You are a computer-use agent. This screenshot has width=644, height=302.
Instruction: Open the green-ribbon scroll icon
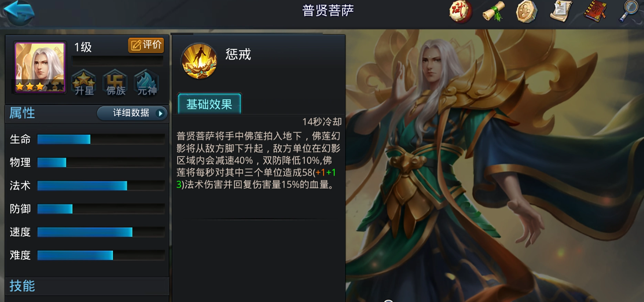[x=494, y=11]
